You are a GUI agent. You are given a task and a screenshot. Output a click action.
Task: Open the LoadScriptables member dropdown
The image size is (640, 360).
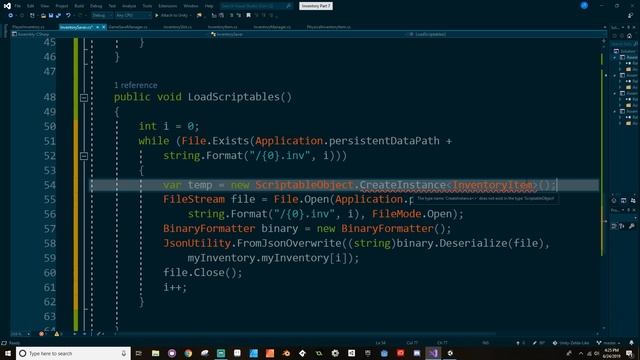505,35
